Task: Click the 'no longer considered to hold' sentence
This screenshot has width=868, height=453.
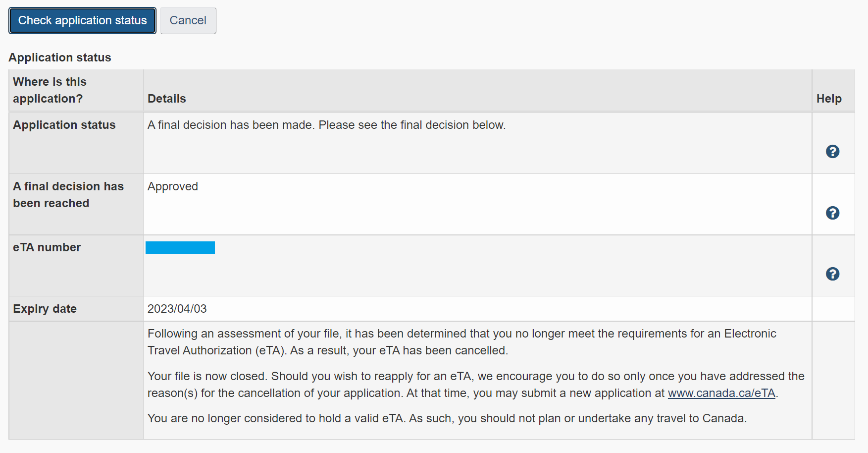Action: click(x=447, y=418)
